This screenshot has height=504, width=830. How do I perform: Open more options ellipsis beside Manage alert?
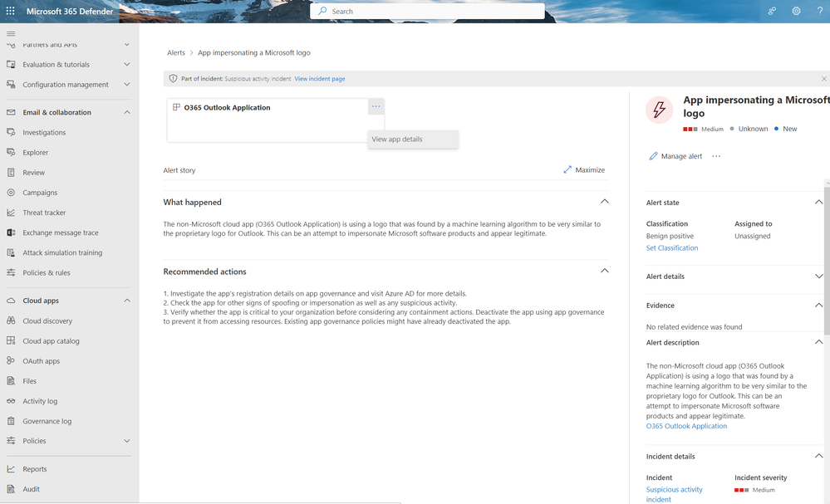pos(716,156)
